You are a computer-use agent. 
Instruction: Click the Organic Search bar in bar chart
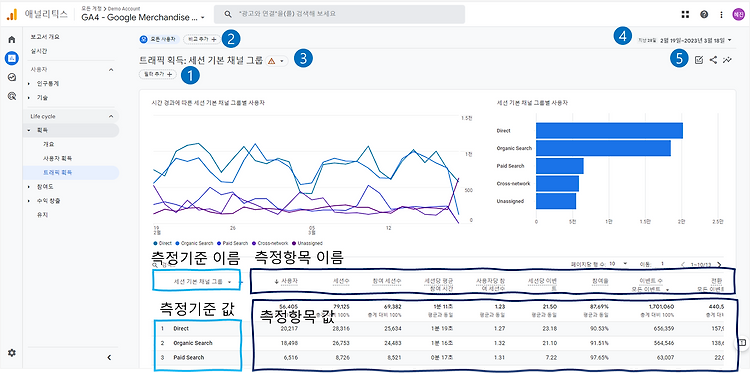click(x=603, y=148)
